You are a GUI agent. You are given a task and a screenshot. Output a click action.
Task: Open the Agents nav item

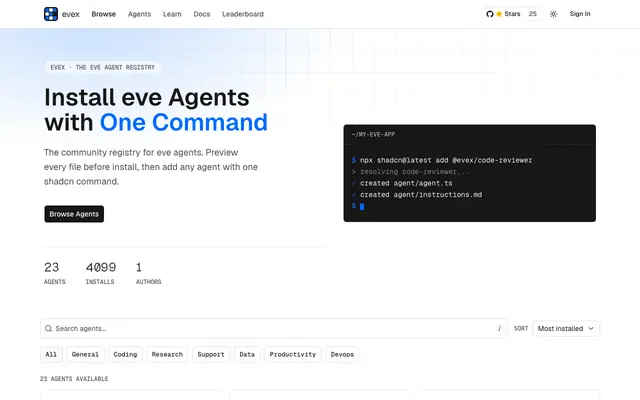140,14
